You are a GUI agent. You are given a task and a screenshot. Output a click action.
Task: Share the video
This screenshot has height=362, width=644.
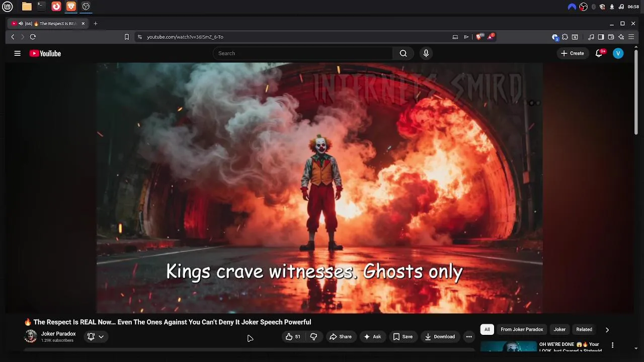click(341, 337)
